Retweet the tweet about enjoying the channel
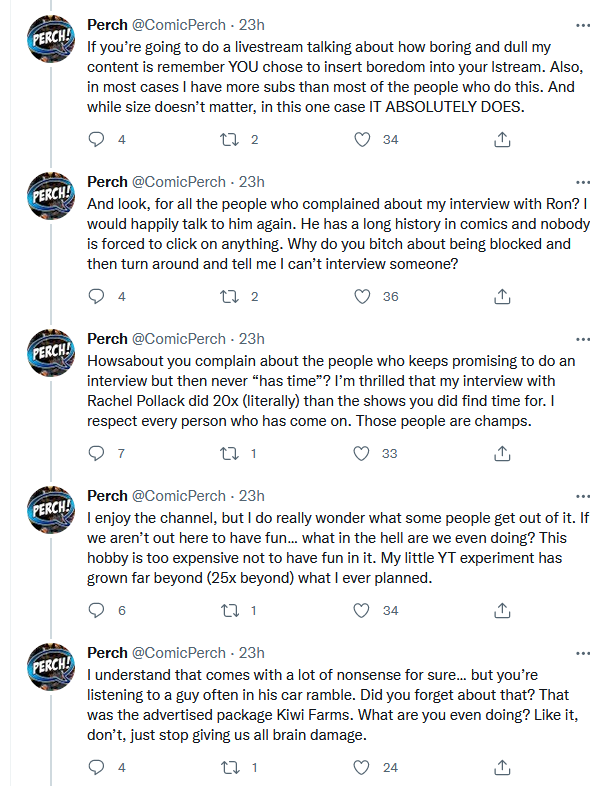Screen dimensions: 590x786 click(230, 611)
